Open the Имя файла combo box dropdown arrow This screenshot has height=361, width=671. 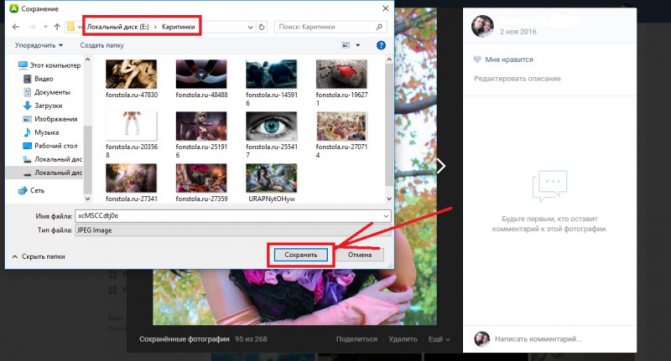pos(386,216)
